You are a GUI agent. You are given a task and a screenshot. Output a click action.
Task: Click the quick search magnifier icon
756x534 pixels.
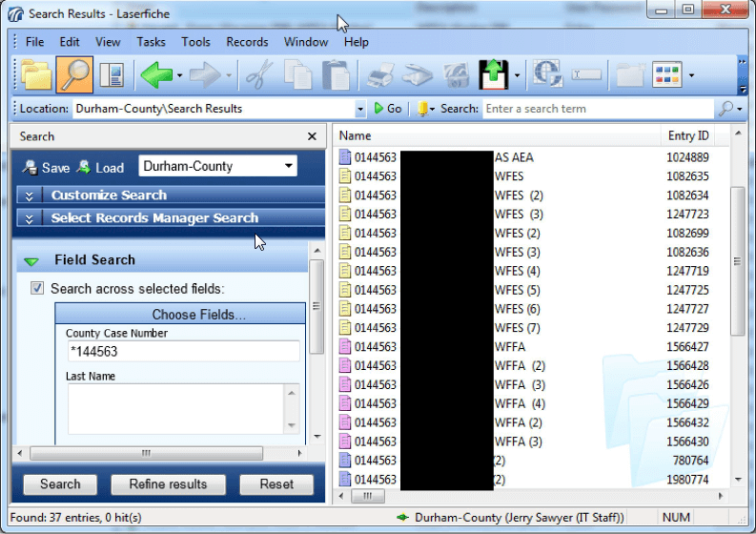(x=725, y=109)
